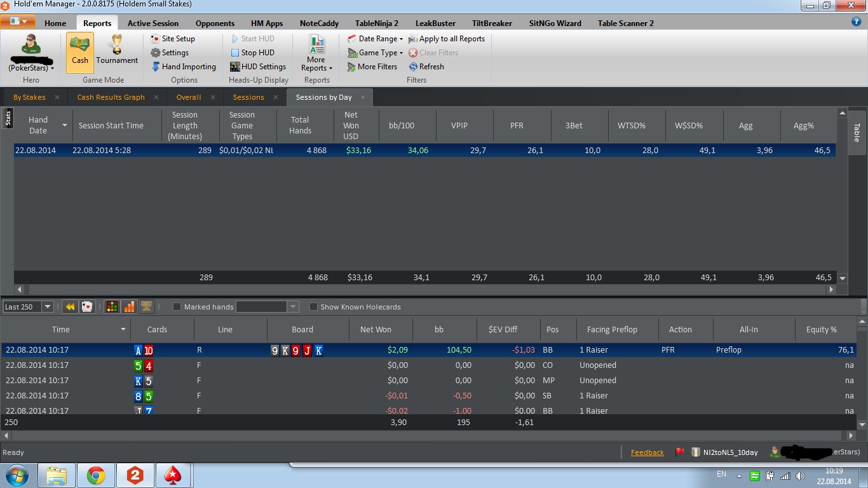Open Date Range filter dropdown
Image resolution: width=868 pixels, height=488 pixels.
pyautogui.click(x=376, y=39)
